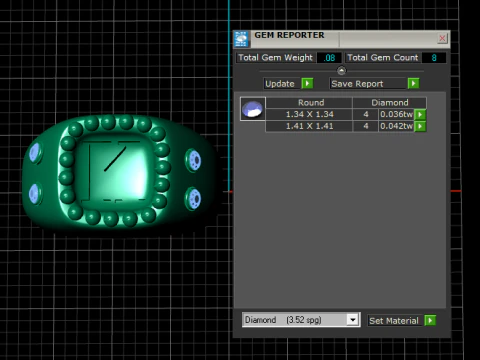The image size is (480, 360).
Task: Click the ring's square center face
Action: [x=114, y=171]
